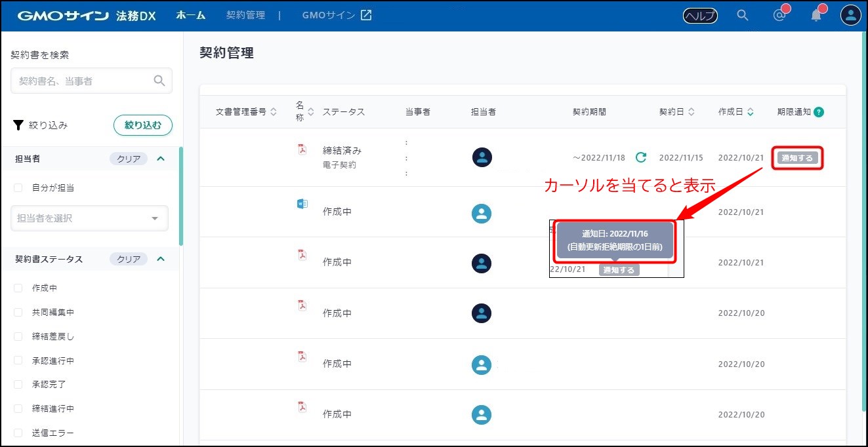Viewport: 868px width, 447px height.
Task: Click the 契約書名、当事者 search field
Action: coord(83,81)
